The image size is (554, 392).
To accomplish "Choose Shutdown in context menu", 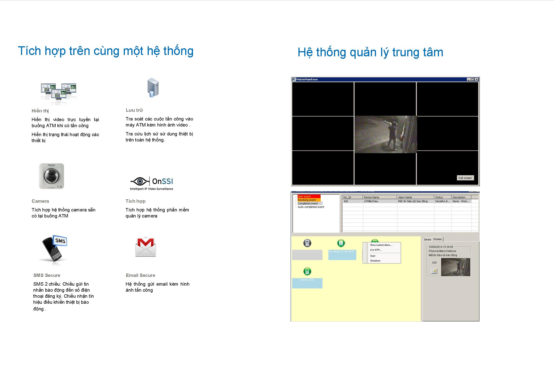I will (x=382, y=261).
